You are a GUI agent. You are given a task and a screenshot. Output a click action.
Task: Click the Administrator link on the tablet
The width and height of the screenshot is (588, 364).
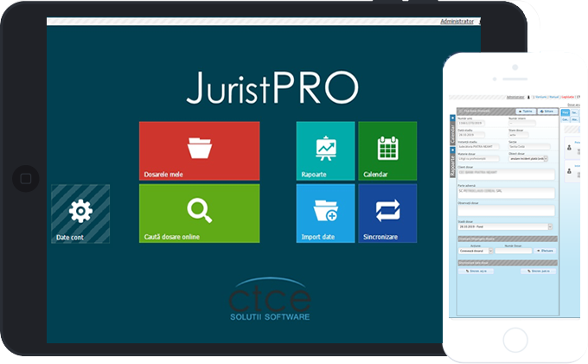(457, 22)
